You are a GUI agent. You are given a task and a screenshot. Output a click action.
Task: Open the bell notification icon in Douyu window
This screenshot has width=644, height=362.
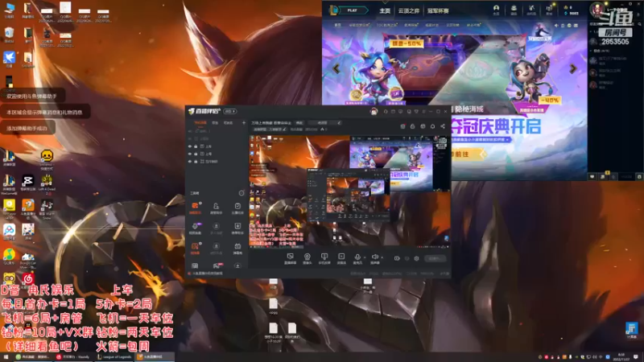point(432,126)
